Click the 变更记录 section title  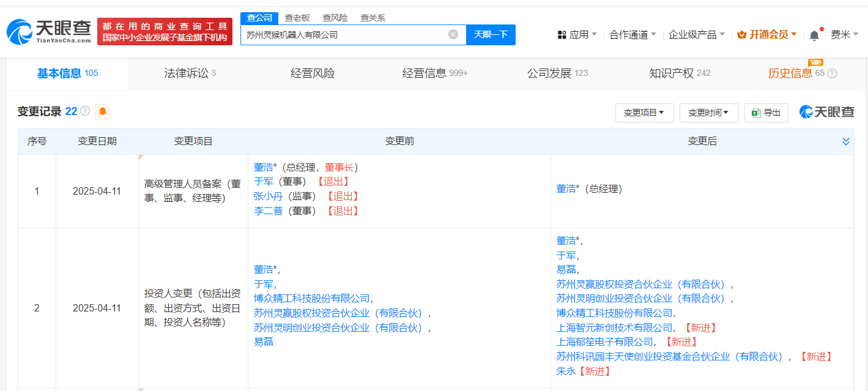point(39,111)
